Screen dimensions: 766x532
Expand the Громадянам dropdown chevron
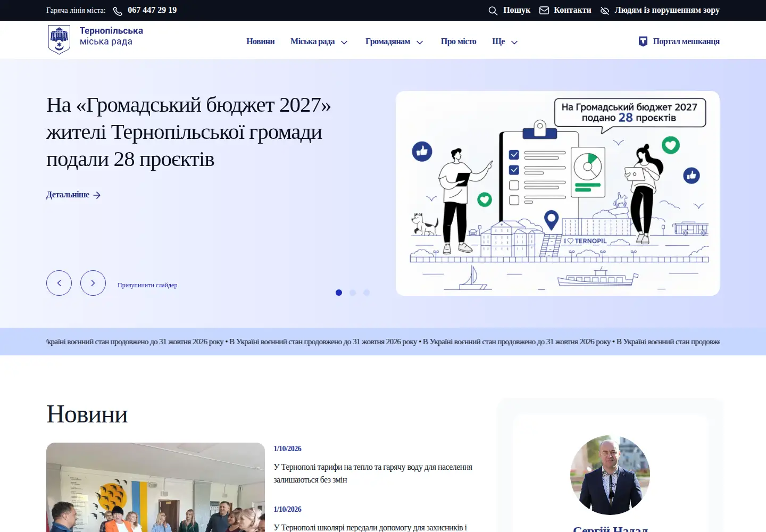click(x=420, y=42)
